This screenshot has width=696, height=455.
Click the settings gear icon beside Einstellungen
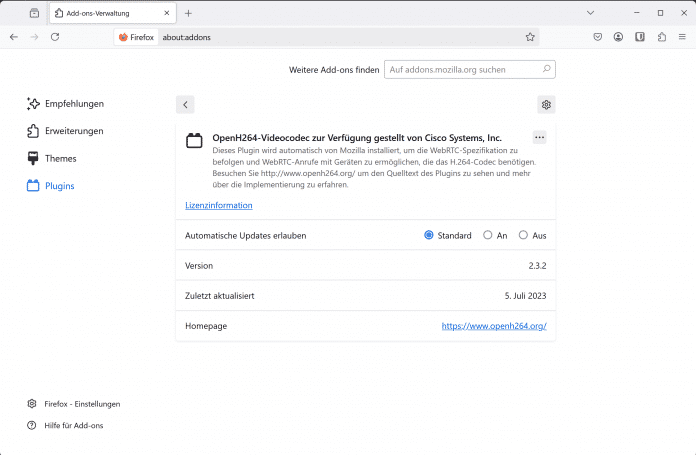tap(32, 404)
